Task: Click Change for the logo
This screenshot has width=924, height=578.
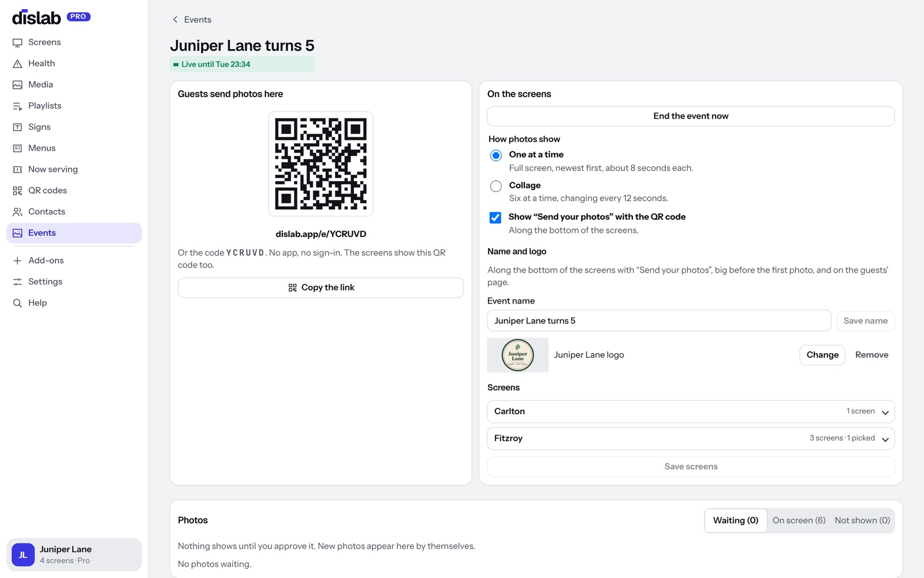Action: (822, 355)
